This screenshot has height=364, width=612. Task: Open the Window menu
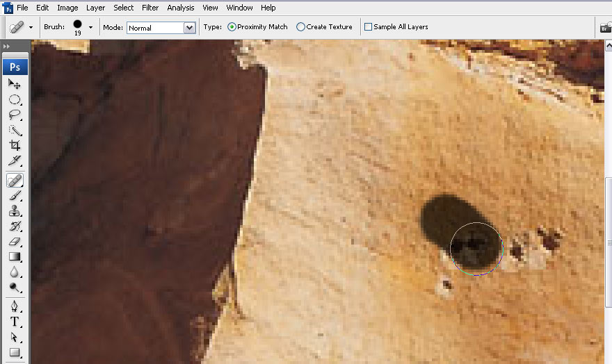[239, 8]
